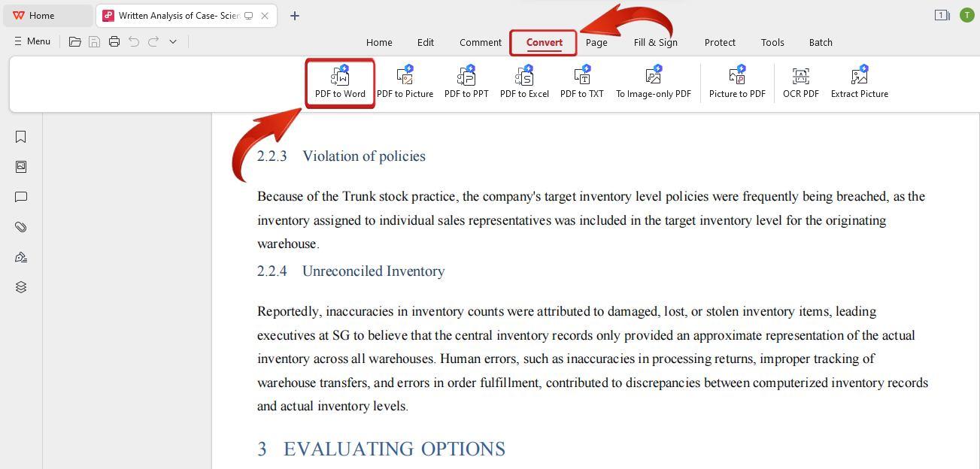Viewport: 980px width, 469px height.
Task: Run the OCR PDF tool
Action: tap(800, 83)
